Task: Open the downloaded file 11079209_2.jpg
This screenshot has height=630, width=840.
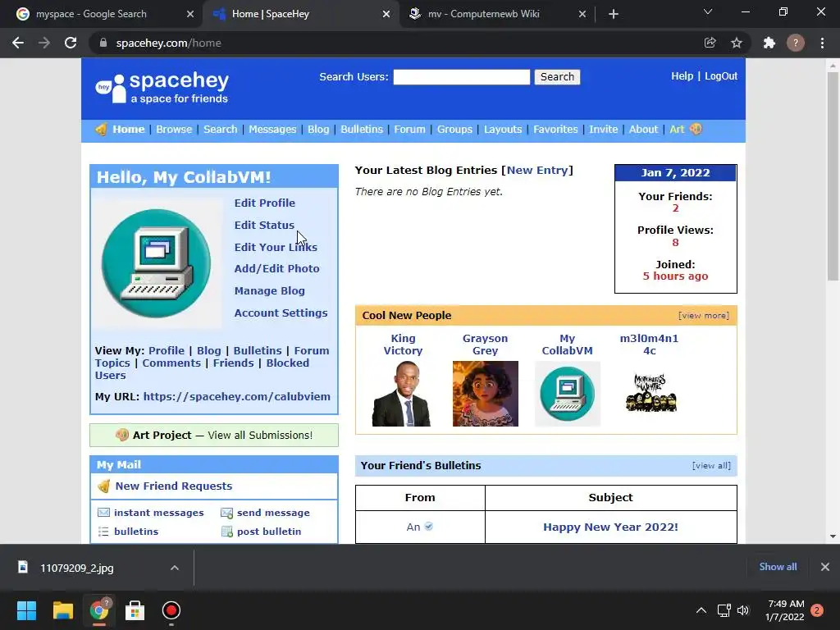Action: tap(76, 568)
